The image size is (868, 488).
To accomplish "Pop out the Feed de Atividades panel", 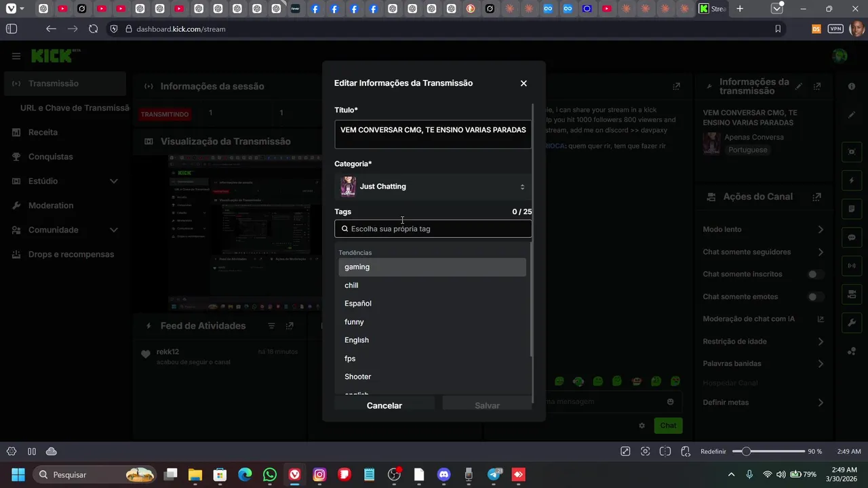I will (x=290, y=326).
